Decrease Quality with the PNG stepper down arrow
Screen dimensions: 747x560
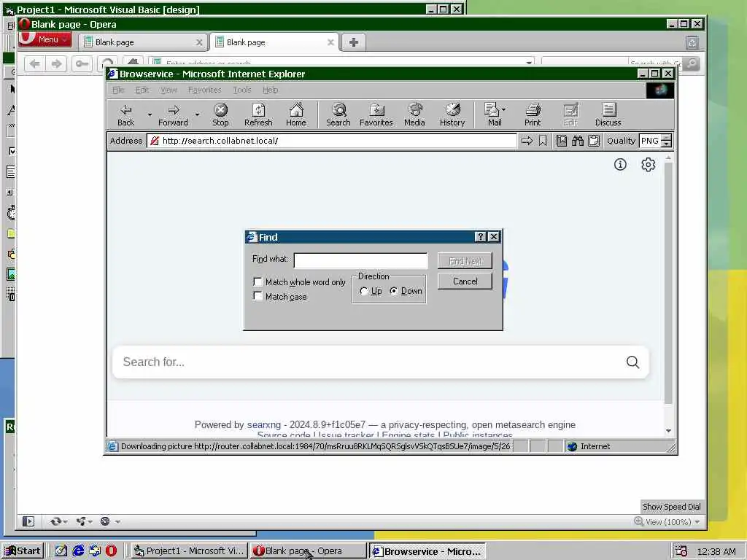667,144
